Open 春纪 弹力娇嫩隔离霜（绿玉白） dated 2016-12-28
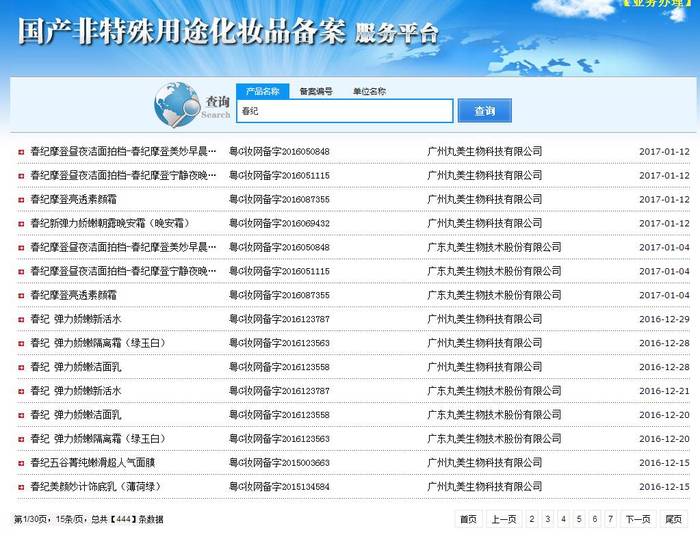 click(x=98, y=343)
